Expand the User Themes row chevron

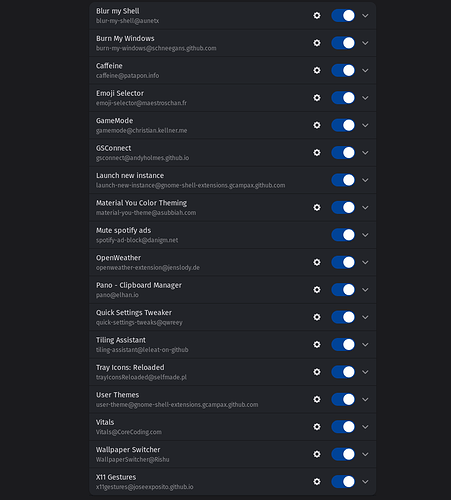(x=365, y=399)
